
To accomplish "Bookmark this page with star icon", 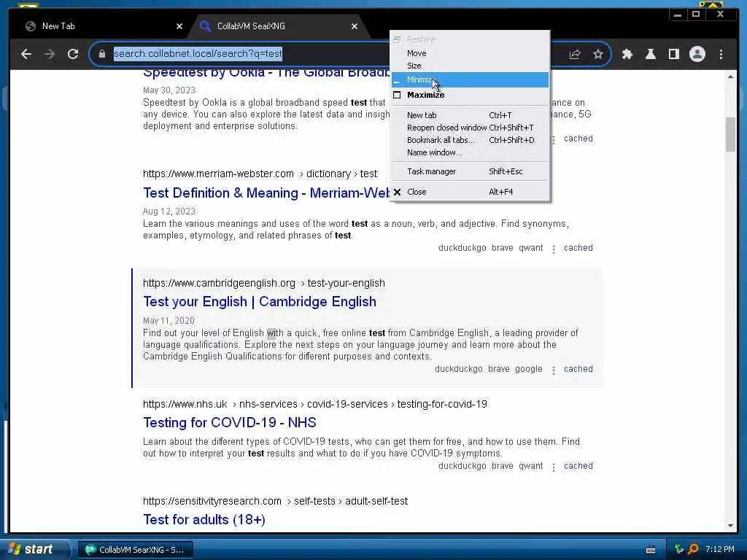I will point(598,54).
